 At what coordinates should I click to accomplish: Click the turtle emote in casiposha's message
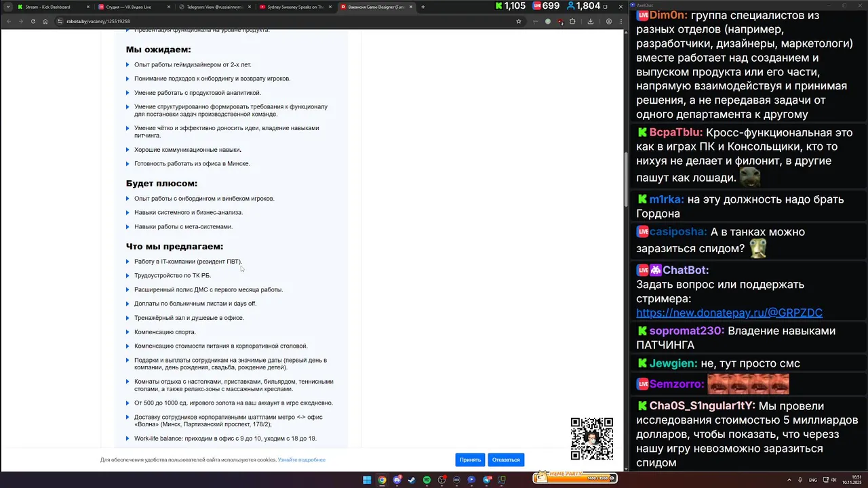tap(757, 248)
